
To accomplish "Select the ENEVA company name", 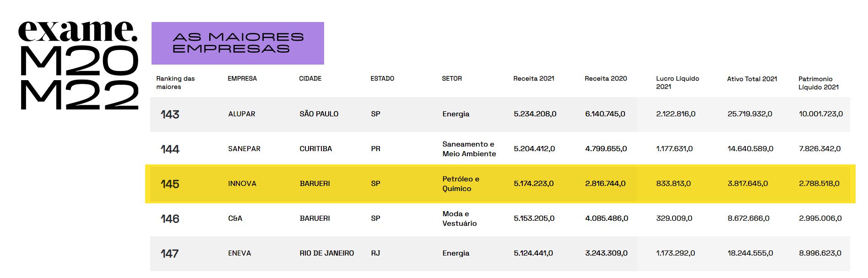I will tap(239, 253).
